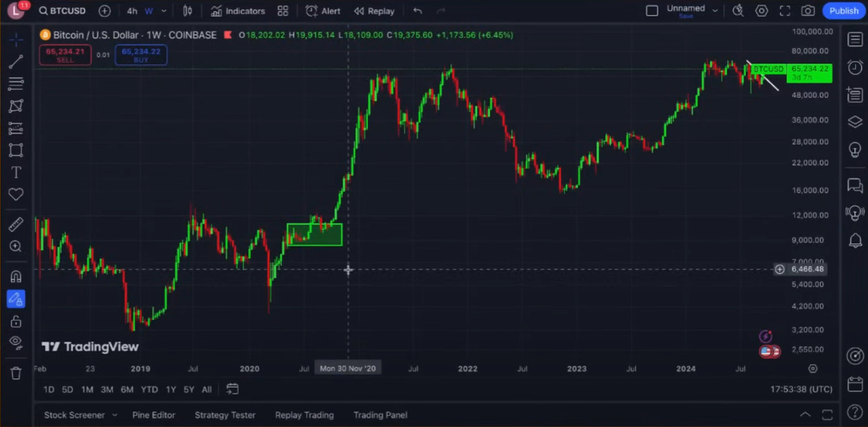Take a chart snapshot with camera
This screenshot has width=868, height=427.
(808, 11)
